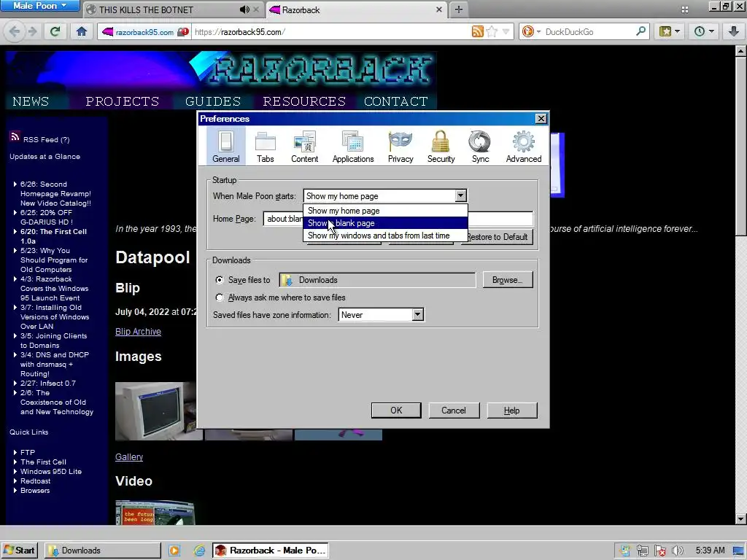Expand the 6/20 The First Cell item
The image size is (747, 560).
(x=15, y=232)
